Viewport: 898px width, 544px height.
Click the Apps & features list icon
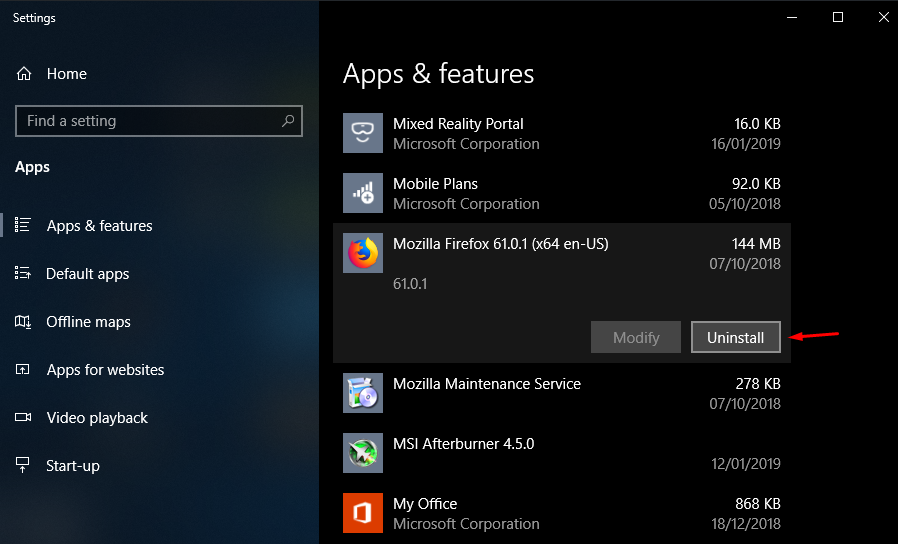pos(22,225)
